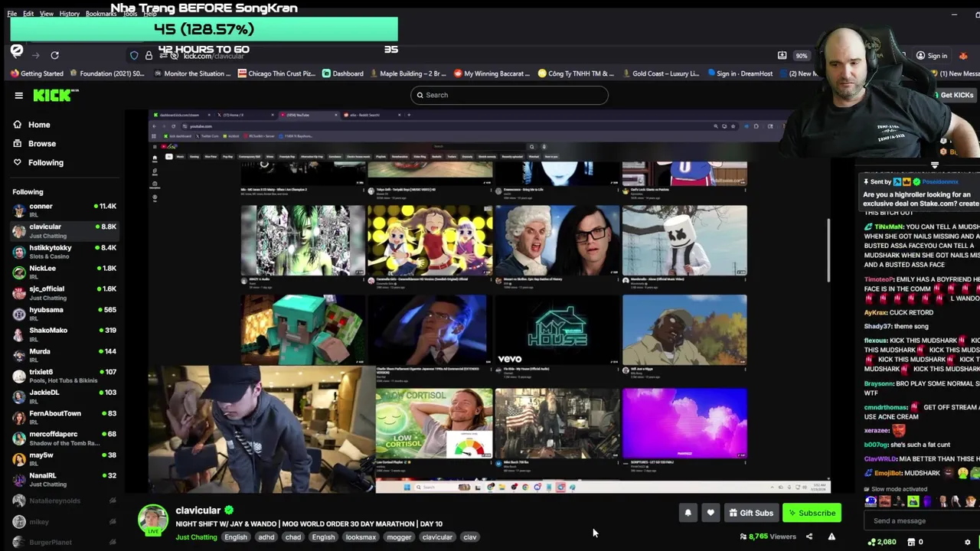Click the Just Chatting category link
980x551 pixels.
click(x=197, y=537)
